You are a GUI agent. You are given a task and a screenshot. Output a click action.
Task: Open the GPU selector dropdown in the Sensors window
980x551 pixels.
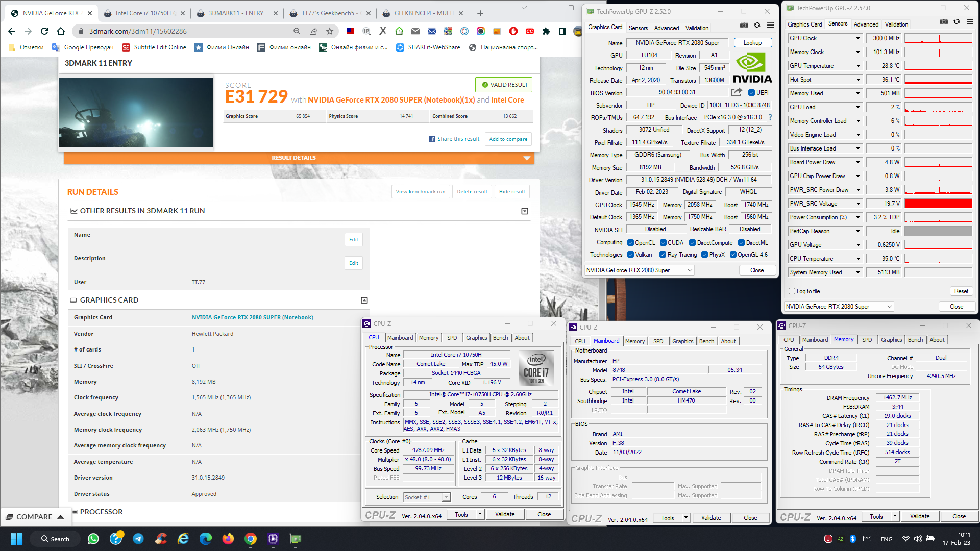pos(839,307)
